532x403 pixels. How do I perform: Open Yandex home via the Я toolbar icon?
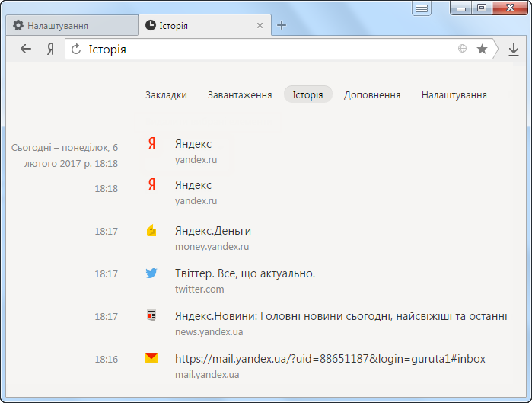point(50,50)
